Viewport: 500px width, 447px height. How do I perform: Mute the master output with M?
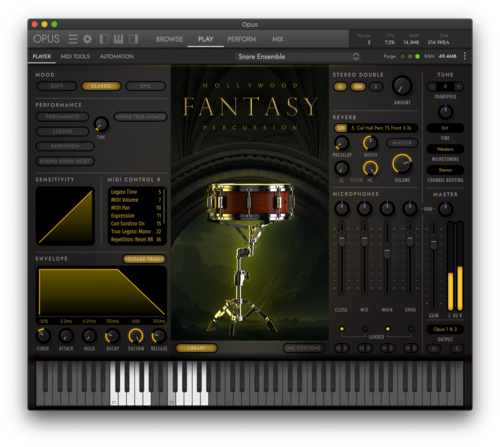(434, 349)
